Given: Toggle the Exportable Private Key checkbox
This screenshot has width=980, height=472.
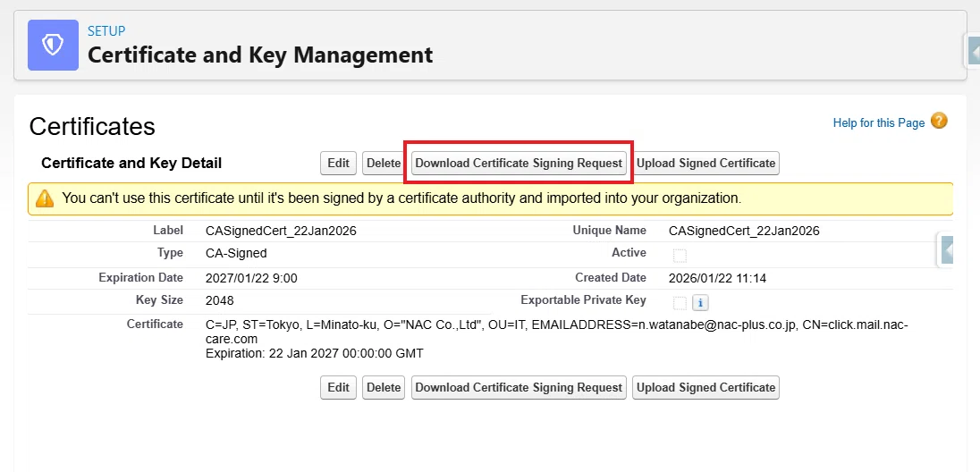Looking at the screenshot, I should click(x=680, y=303).
